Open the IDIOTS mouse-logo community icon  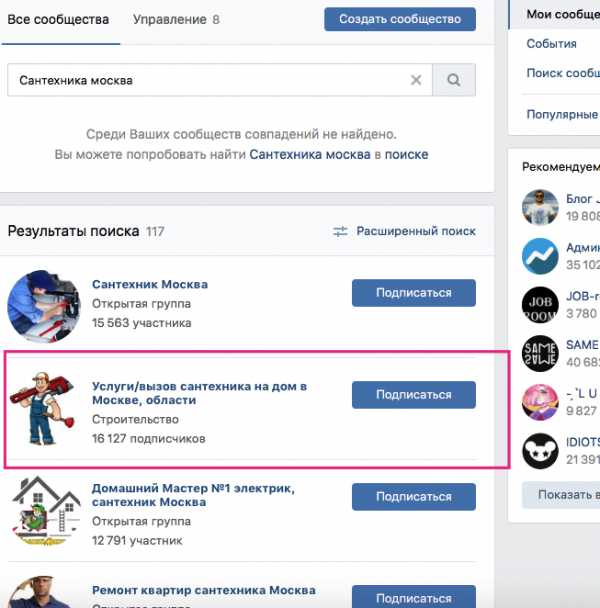540,451
